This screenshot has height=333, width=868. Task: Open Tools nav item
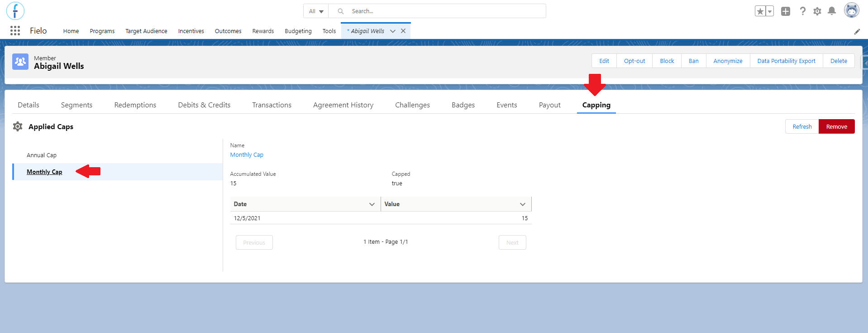click(329, 31)
